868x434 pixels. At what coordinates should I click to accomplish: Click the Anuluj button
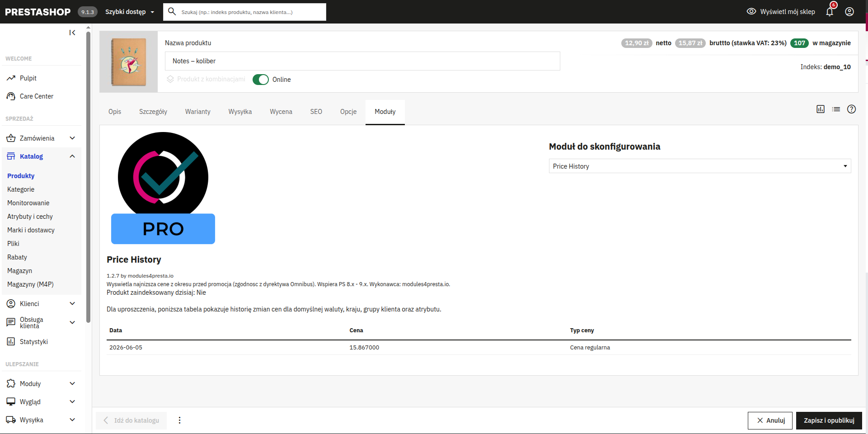[x=770, y=420]
